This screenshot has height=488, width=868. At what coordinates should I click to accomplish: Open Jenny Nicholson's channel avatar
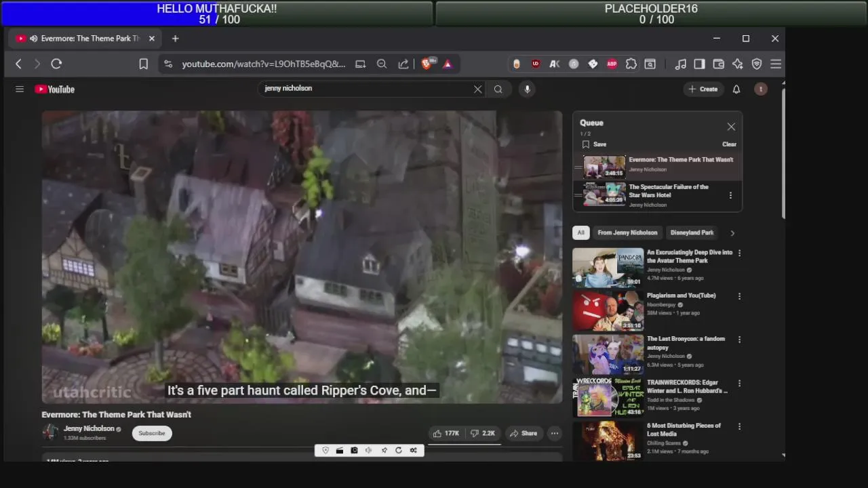[x=50, y=432]
